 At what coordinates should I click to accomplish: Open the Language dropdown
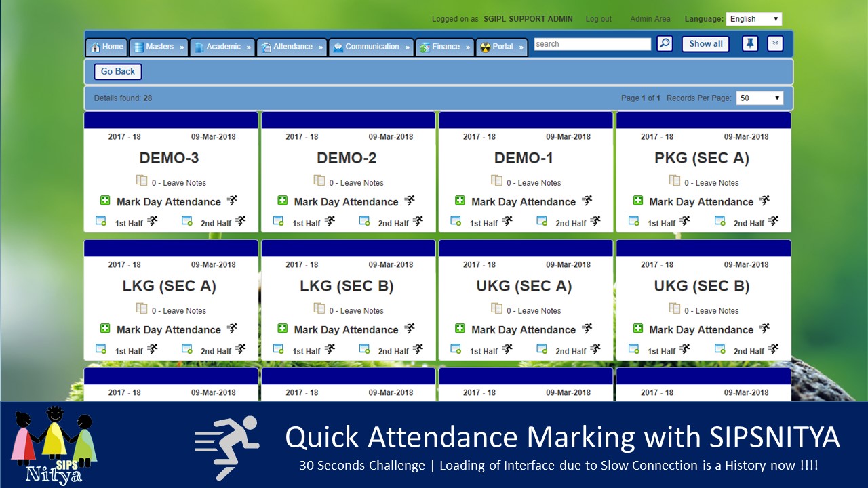coord(754,19)
